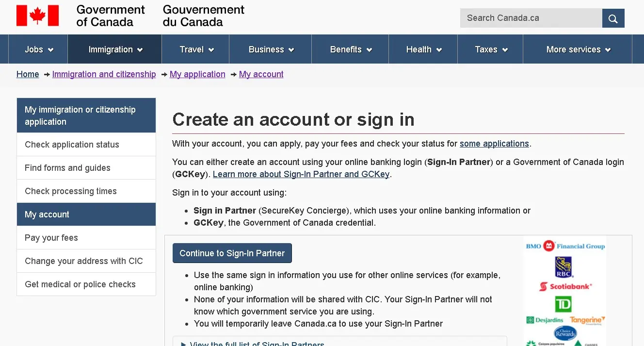
Task: Click the RBC bank logo
Action: (564, 267)
